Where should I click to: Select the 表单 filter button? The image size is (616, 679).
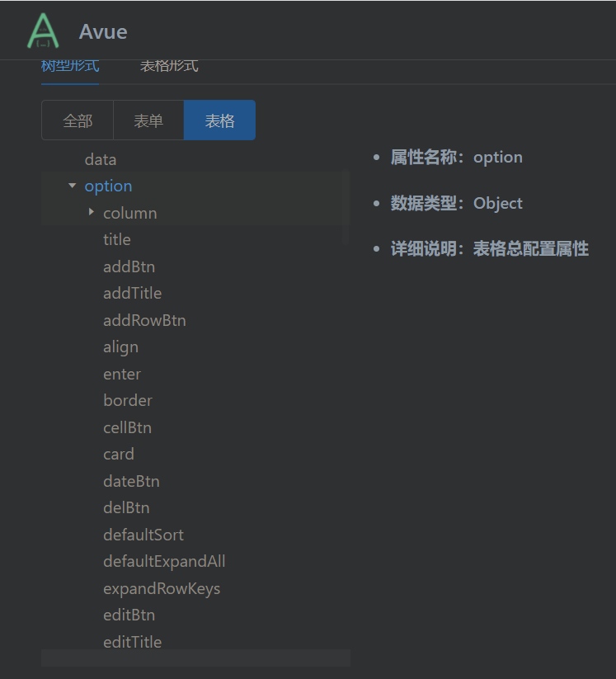coord(148,120)
